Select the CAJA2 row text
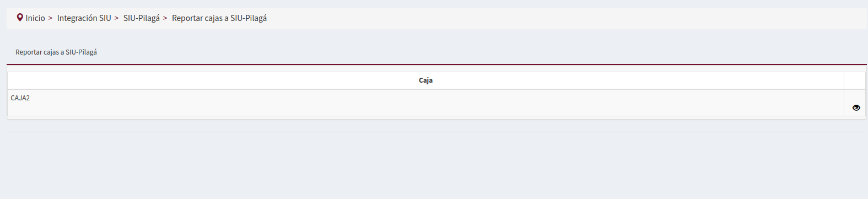Viewport: 868px width, 199px height. tap(20, 98)
